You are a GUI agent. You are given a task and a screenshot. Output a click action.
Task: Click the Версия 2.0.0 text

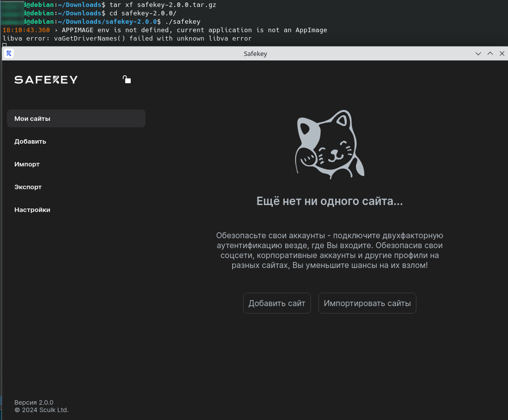pyautogui.click(x=34, y=403)
